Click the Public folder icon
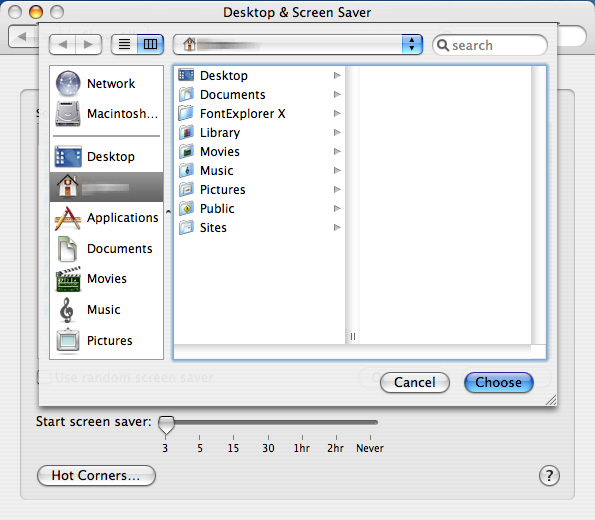Screen dimensions: 595x520 pyautogui.click(x=186, y=208)
